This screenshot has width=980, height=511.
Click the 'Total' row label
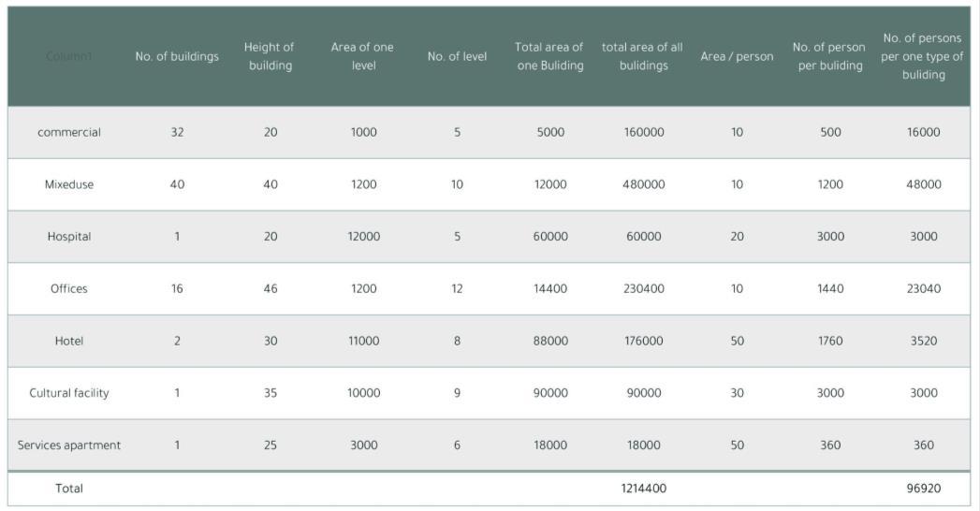pyautogui.click(x=69, y=489)
